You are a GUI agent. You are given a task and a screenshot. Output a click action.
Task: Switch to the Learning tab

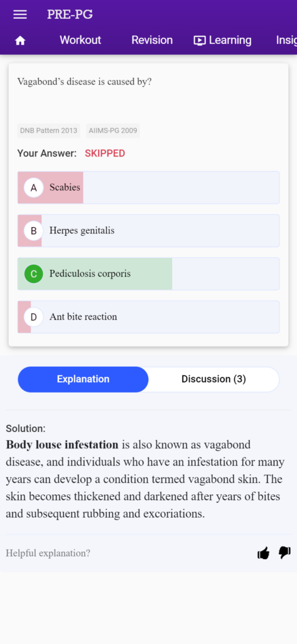(230, 40)
